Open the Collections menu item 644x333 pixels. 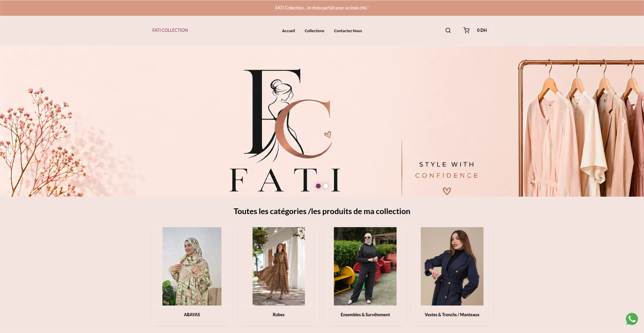pos(314,31)
